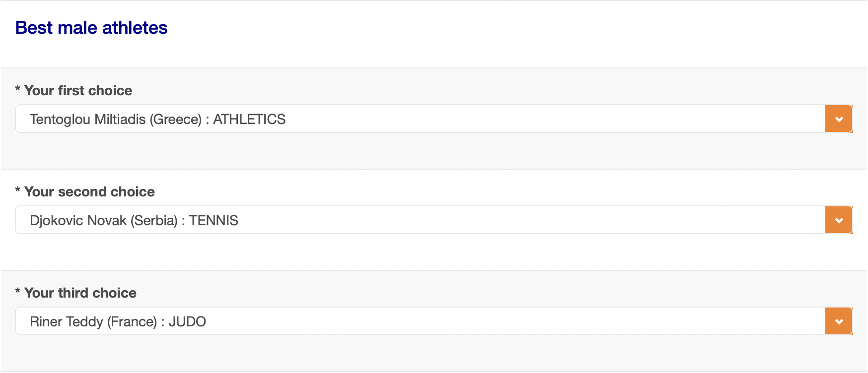This screenshot has width=868, height=373.
Task: Click the asterisk before Your second choice
Action: click(18, 191)
